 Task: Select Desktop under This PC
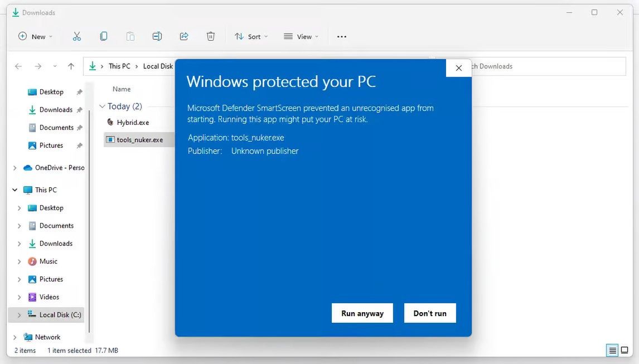pos(51,208)
